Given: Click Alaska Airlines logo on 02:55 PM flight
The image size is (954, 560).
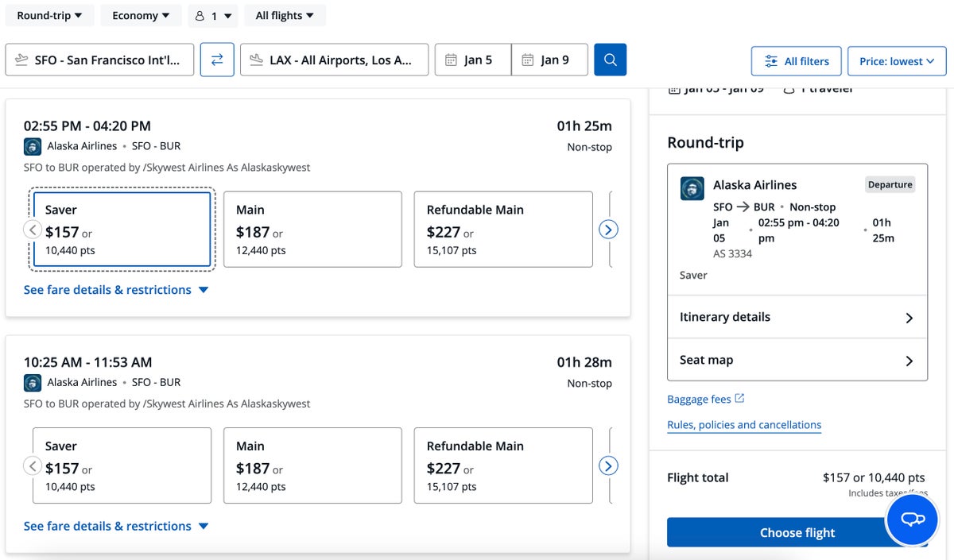Looking at the screenshot, I should pos(33,146).
